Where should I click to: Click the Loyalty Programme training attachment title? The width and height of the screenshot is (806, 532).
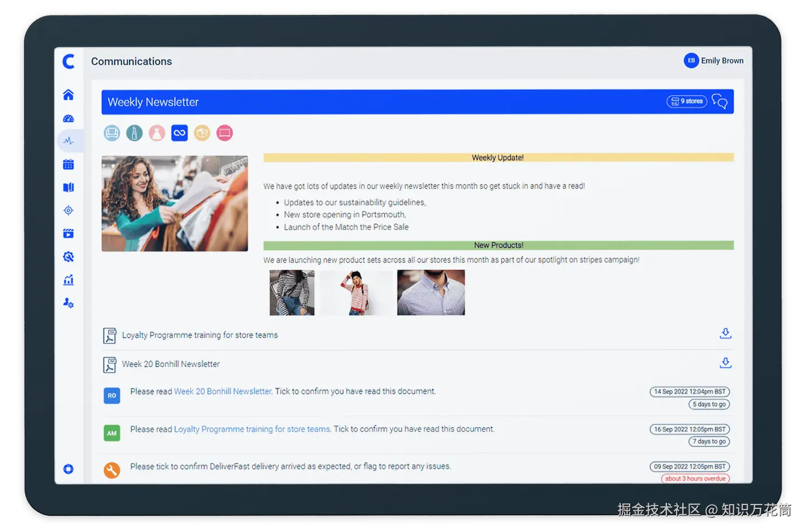200,335
